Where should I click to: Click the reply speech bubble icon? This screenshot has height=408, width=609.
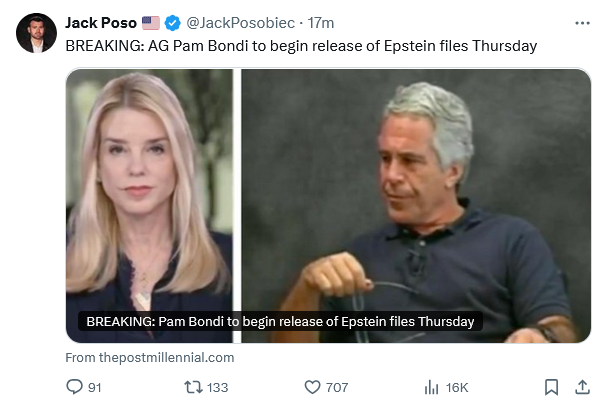[x=74, y=387]
